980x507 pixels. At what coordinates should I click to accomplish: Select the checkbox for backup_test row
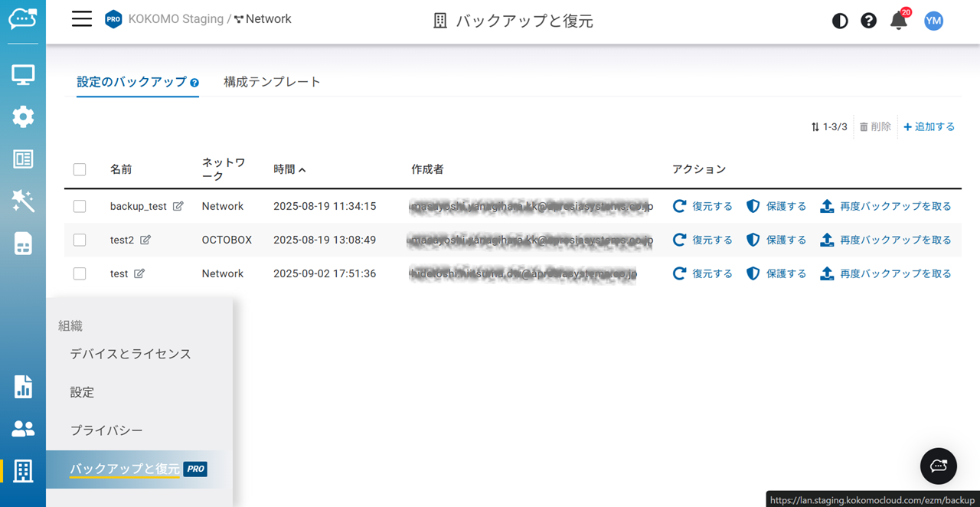coord(80,206)
